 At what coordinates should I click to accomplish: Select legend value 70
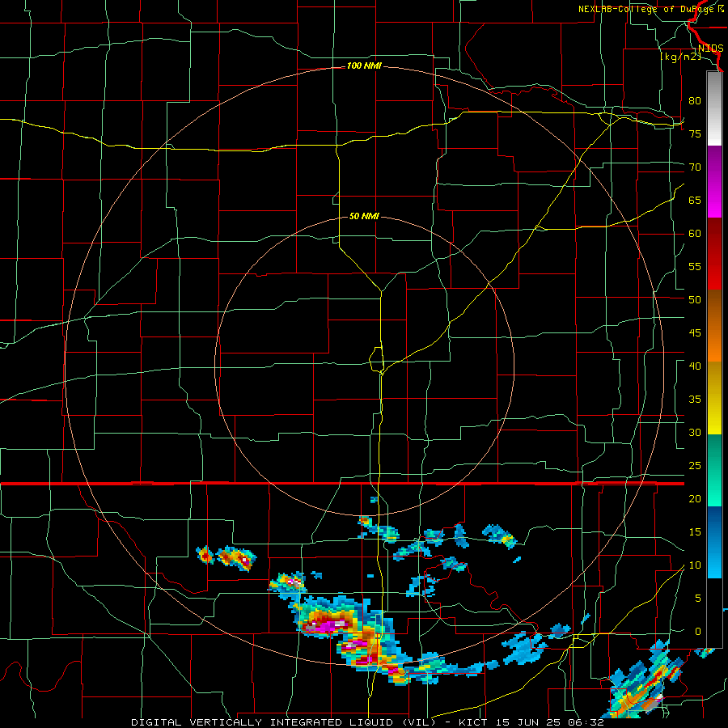(x=695, y=167)
